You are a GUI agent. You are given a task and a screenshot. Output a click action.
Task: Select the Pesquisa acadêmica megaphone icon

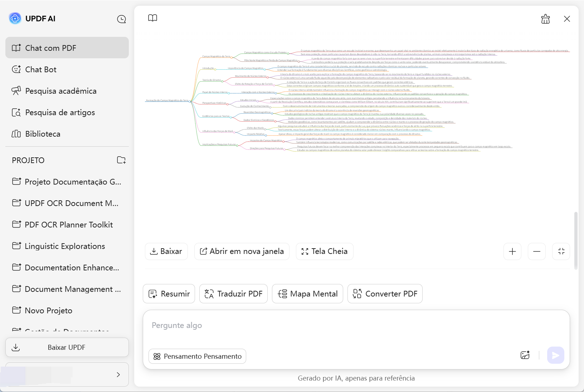tap(16, 91)
